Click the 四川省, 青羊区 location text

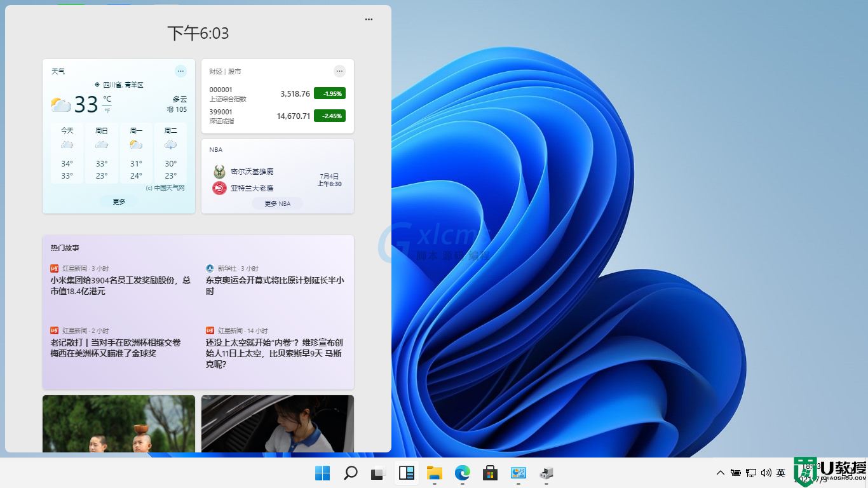click(x=123, y=85)
